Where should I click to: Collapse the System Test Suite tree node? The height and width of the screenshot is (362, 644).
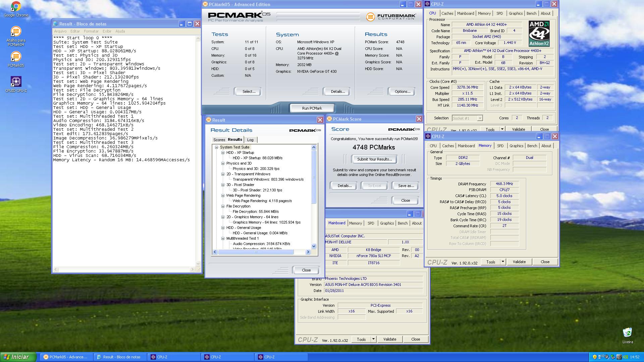click(217, 147)
